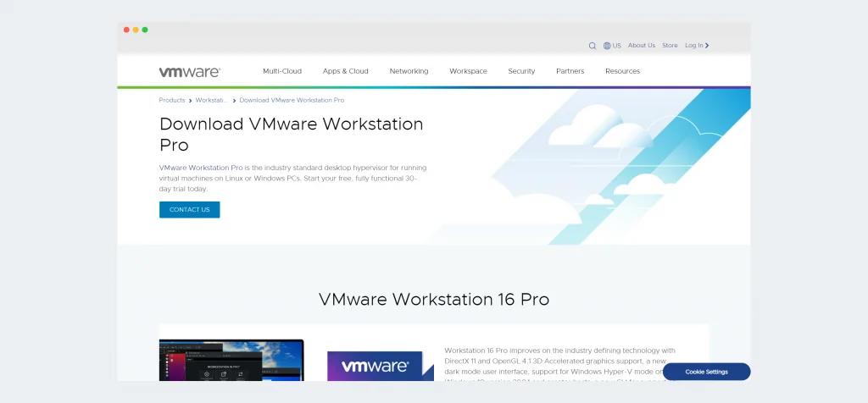The height and width of the screenshot is (403, 868).
Task: Click the Download VMware Workstation Pro heading
Action: [292, 135]
